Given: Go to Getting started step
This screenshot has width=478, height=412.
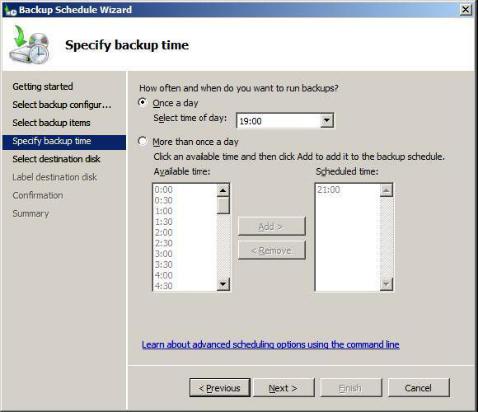Looking at the screenshot, I should click(x=43, y=87).
